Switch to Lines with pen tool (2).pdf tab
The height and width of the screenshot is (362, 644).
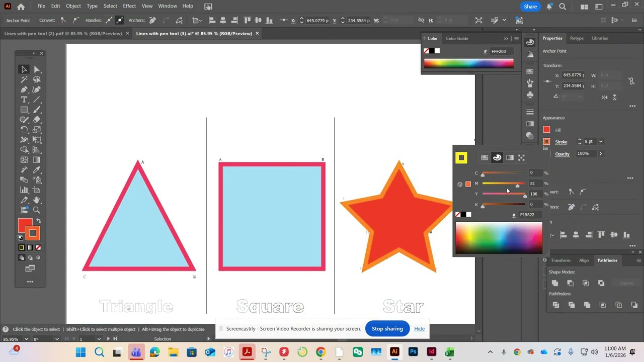(x=63, y=33)
